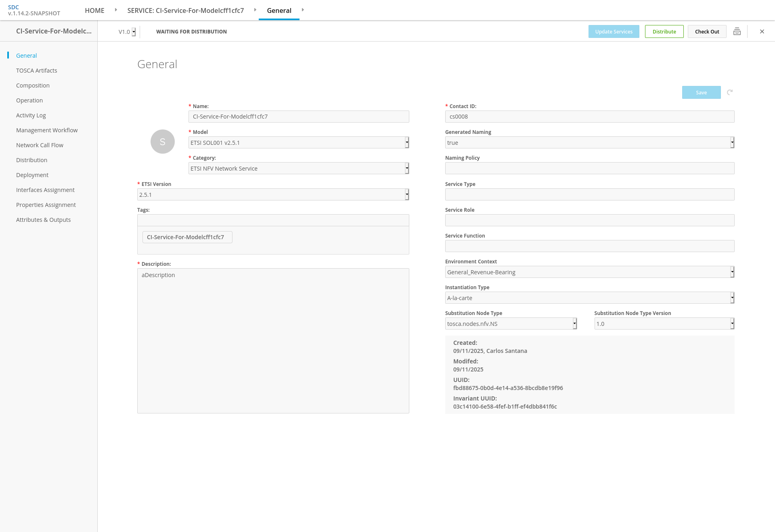The height and width of the screenshot is (532, 775).
Task: Open Attributes & Outputs section
Action: coord(43,220)
